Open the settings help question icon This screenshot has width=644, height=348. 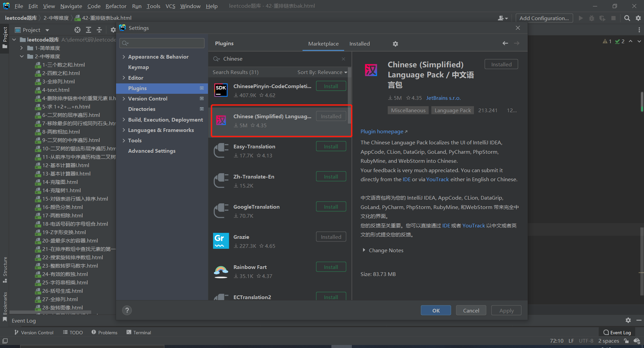(x=127, y=310)
